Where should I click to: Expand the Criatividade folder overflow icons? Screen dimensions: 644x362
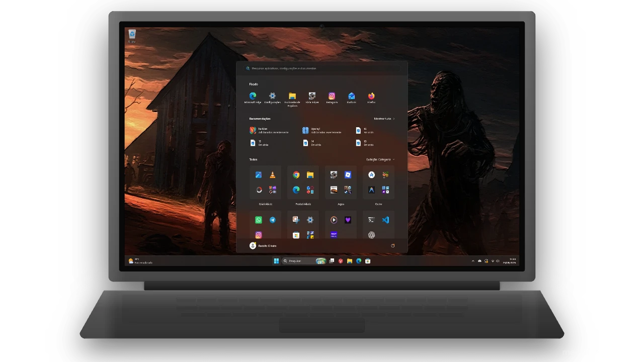coord(272,190)
